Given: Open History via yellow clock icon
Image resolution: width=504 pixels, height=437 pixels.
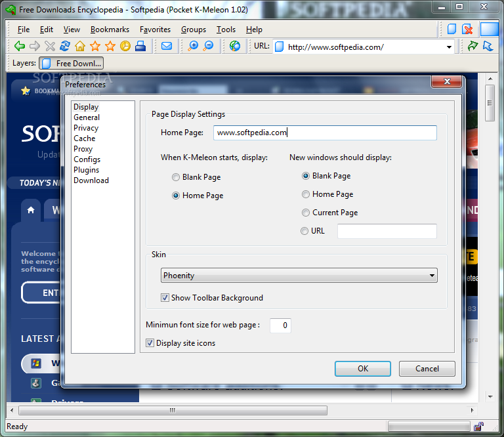Looking at the screenshot, I should point(125,47).
